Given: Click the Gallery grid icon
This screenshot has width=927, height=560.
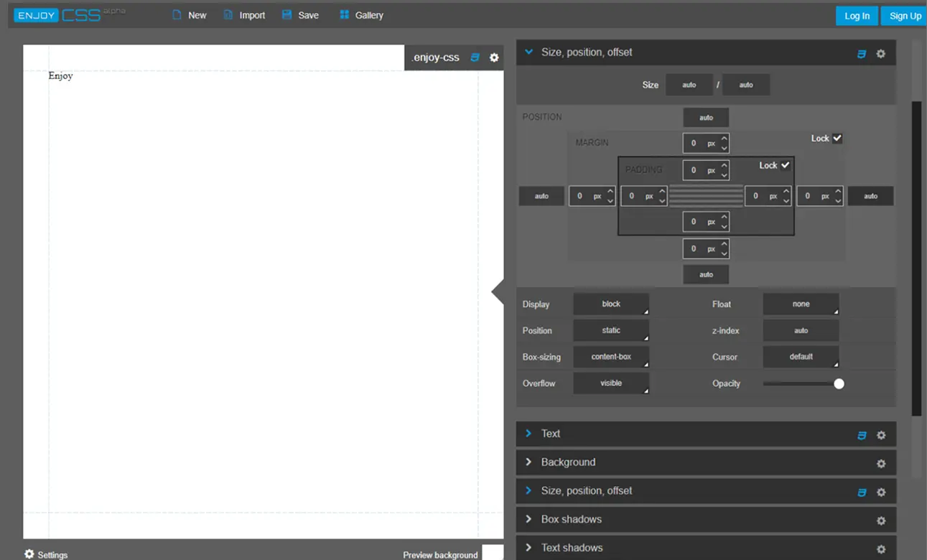Looking at the screenshot, I should point(344,14).
